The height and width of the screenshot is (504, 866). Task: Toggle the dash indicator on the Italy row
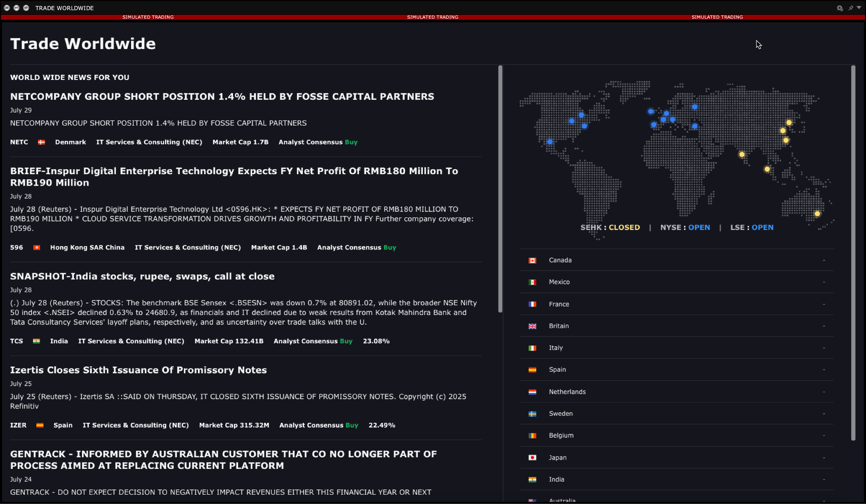tap(824, 348)
